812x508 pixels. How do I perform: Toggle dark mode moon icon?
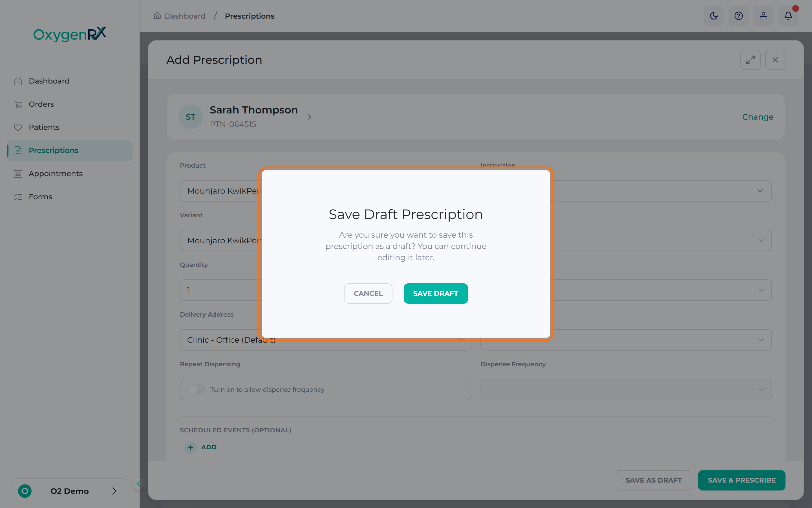click(x=714, y=16)
